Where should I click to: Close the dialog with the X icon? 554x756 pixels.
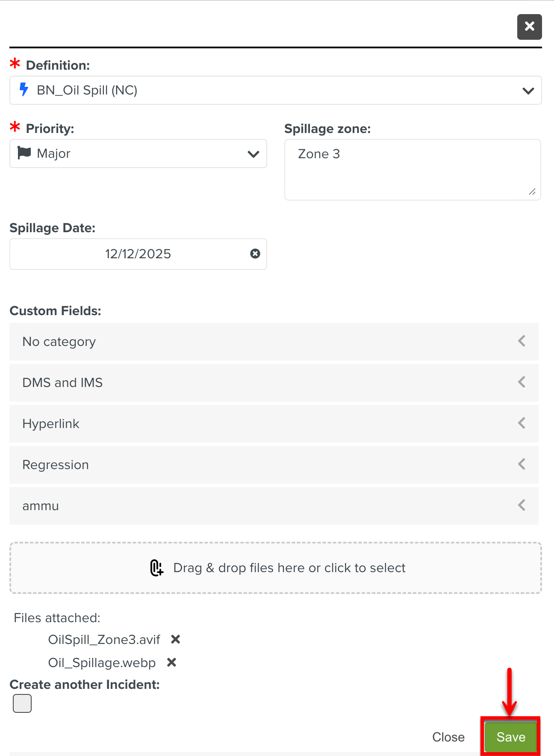(529, 27)
